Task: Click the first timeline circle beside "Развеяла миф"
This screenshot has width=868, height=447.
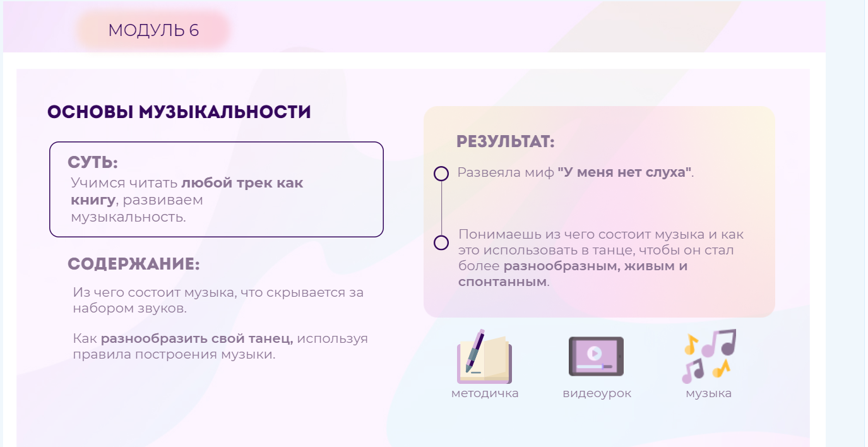Action: coord(441,174)
